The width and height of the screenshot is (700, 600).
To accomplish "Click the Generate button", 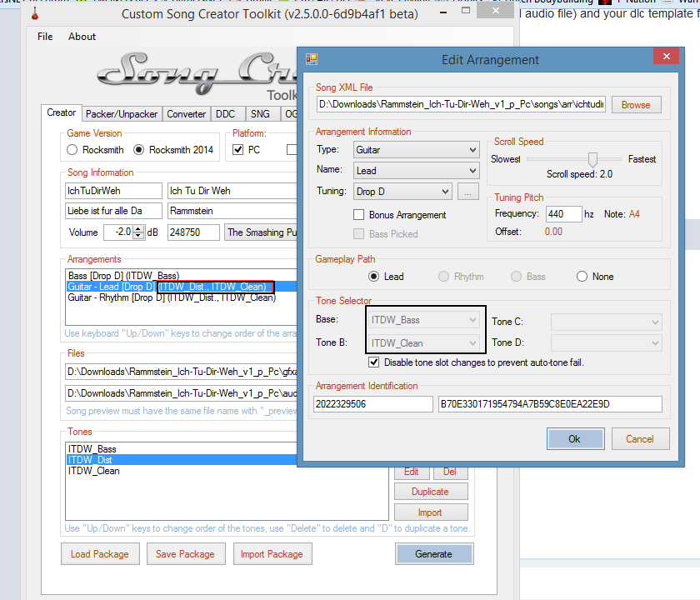I will pyautogui.click(x=434, y=554).
